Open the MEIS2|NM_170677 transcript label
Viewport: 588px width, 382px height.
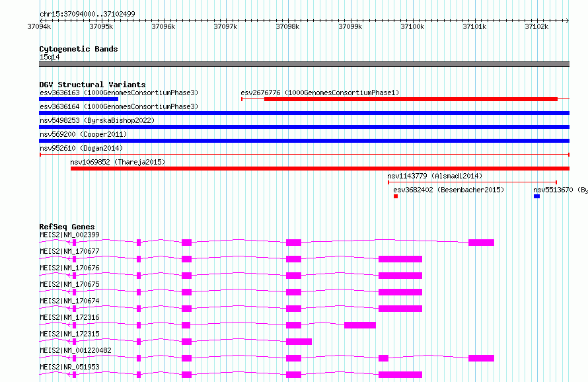[70, 251]
